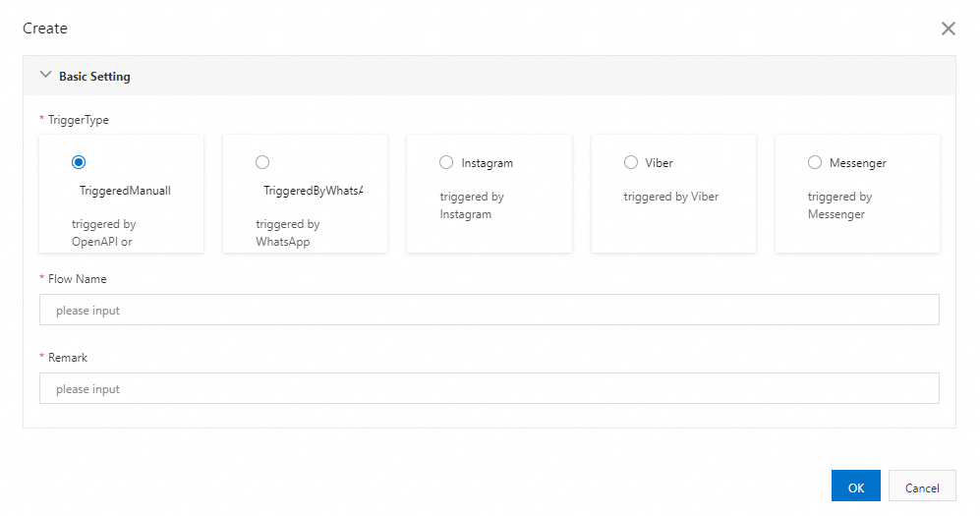The image size is (980, 516).
Task: Click the Flow Name field label
Action: point(78,279)
